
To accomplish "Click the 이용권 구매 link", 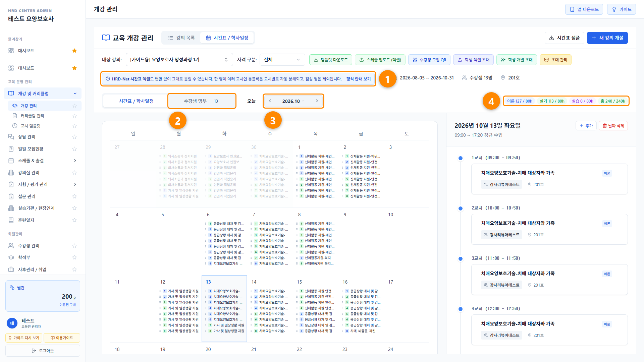I will 67,305.
